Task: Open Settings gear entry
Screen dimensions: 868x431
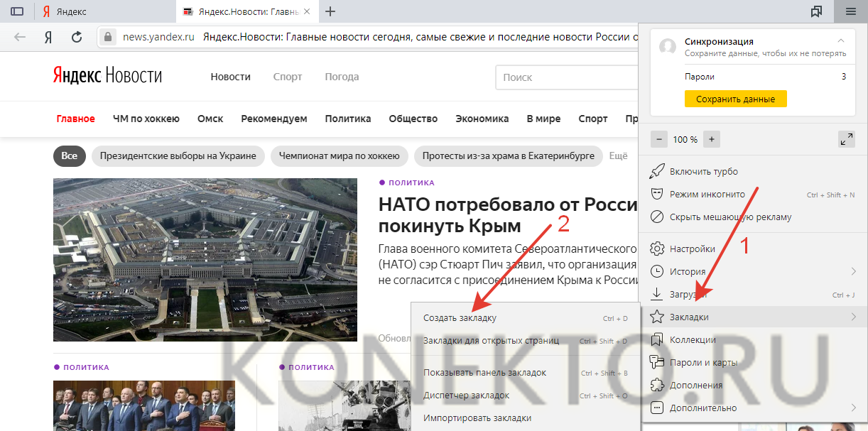Action: [692, 249]
